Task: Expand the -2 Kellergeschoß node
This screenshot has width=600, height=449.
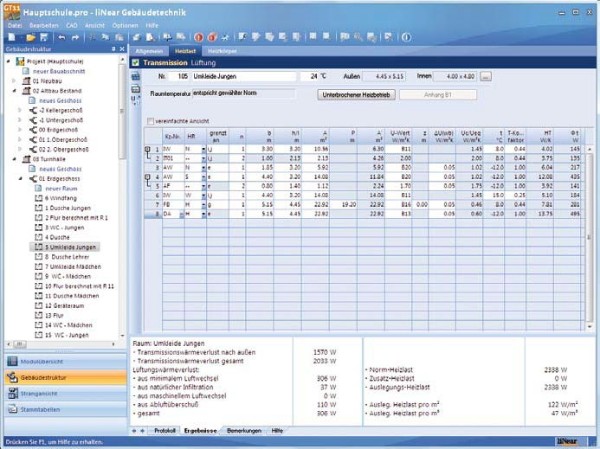Action: point(20,110)
